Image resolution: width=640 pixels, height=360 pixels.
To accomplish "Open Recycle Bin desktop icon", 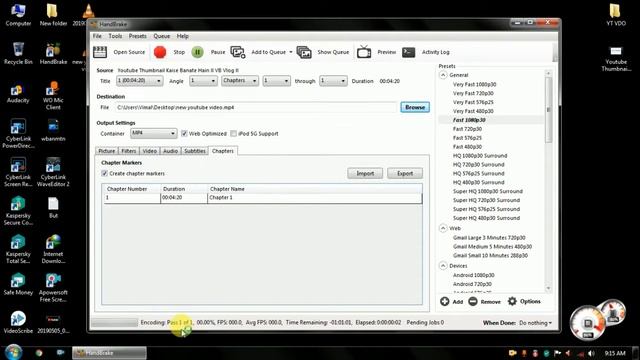I will pyautogui.click(x=18, y=53).
